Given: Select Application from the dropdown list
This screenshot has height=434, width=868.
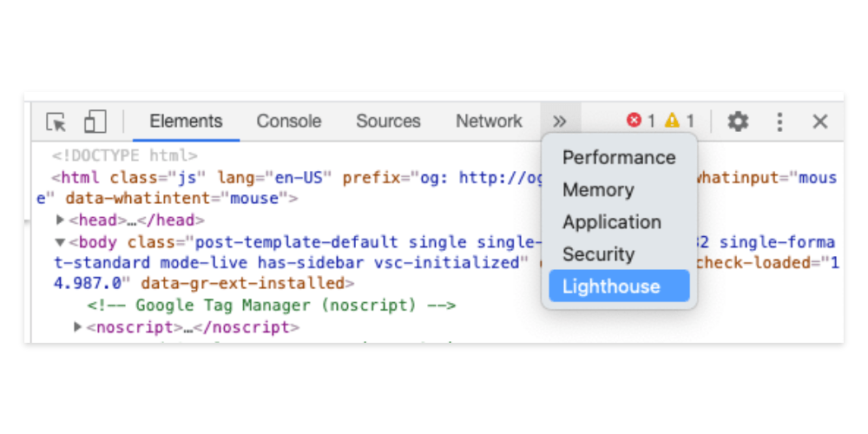Looking at the screenshot, I should (612, 222).
